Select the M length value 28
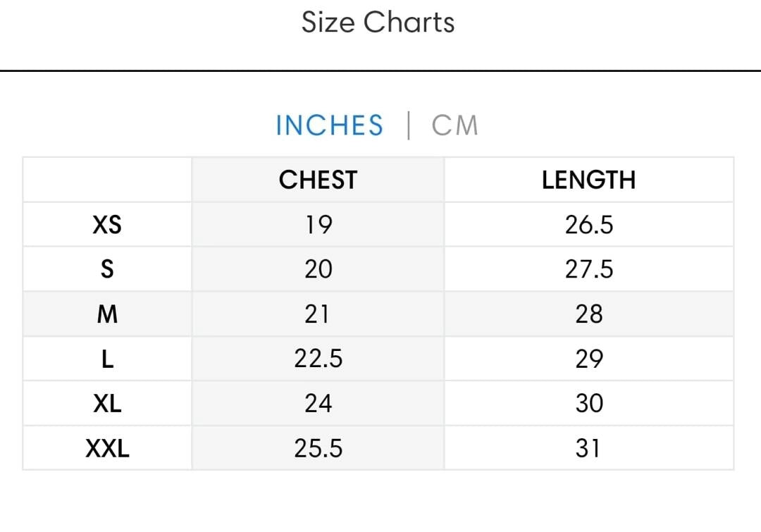 pos(588,314)
